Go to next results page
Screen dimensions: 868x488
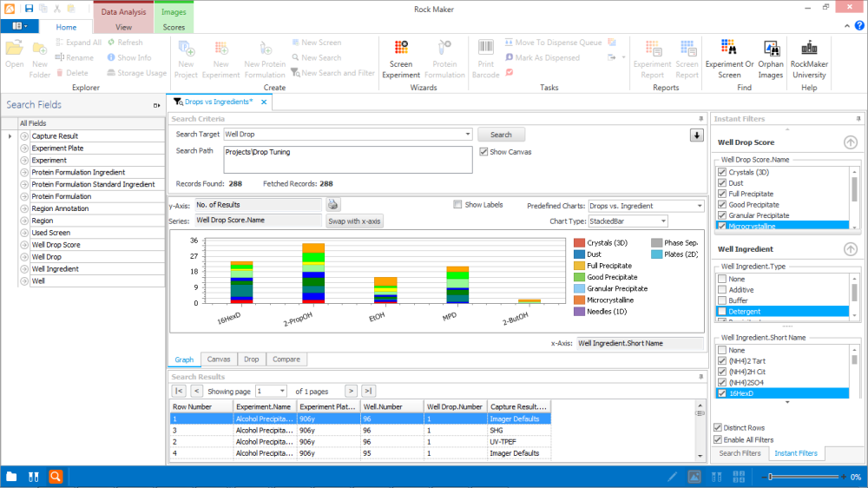351,391
